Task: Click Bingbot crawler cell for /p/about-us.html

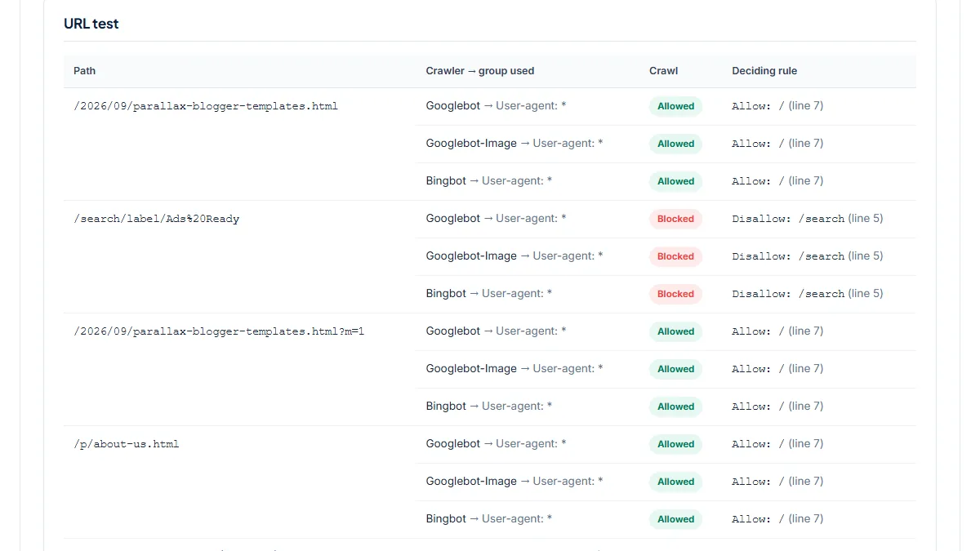Action: tap(488, 519)
